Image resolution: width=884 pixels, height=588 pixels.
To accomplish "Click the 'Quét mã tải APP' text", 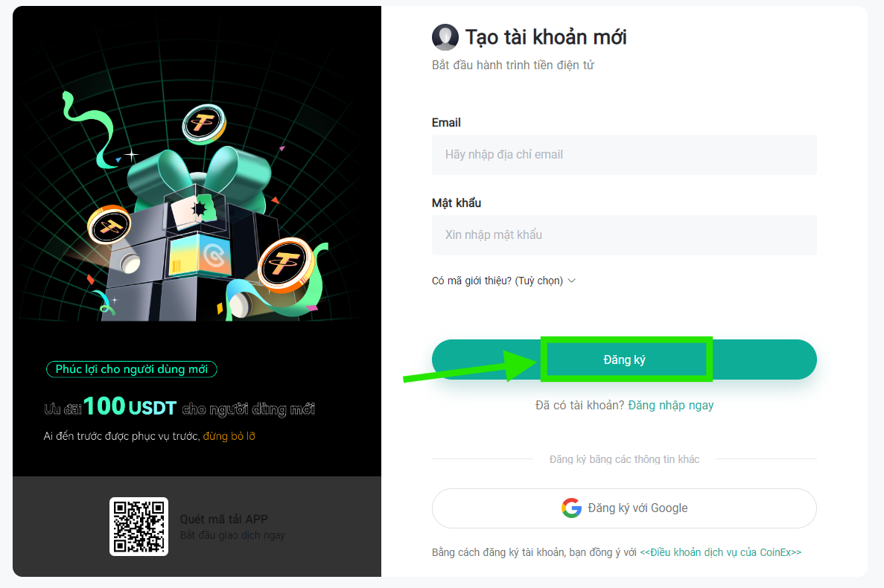I will tap(224, 520).
